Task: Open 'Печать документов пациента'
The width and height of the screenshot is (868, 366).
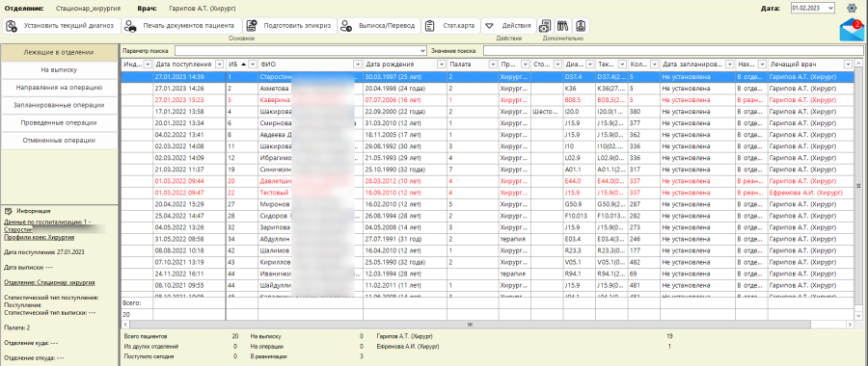Action: click(182, 25)
